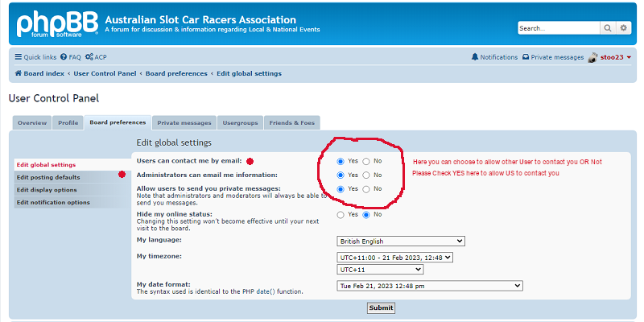Open the FAQ page

tap(71, 57)
